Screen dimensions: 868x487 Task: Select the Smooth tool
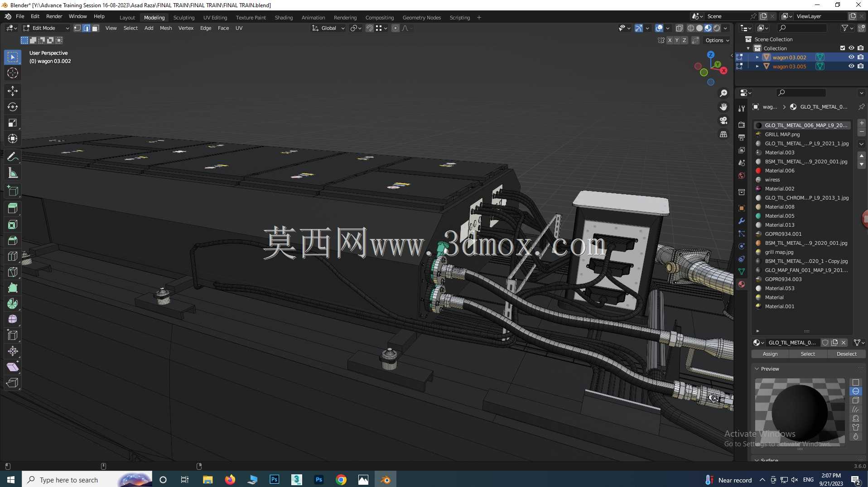(13, 320)
